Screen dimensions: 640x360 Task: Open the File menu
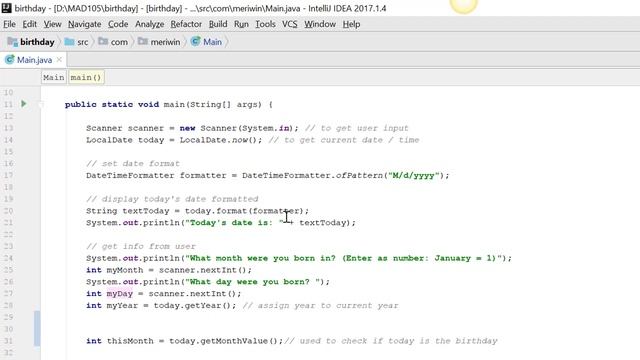pos(9,24)
